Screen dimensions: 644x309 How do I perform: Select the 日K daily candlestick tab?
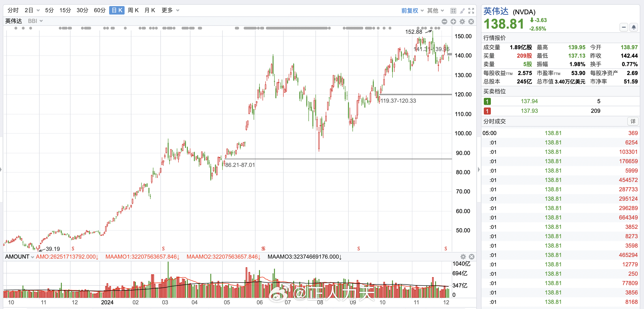[x=117, y=10]
